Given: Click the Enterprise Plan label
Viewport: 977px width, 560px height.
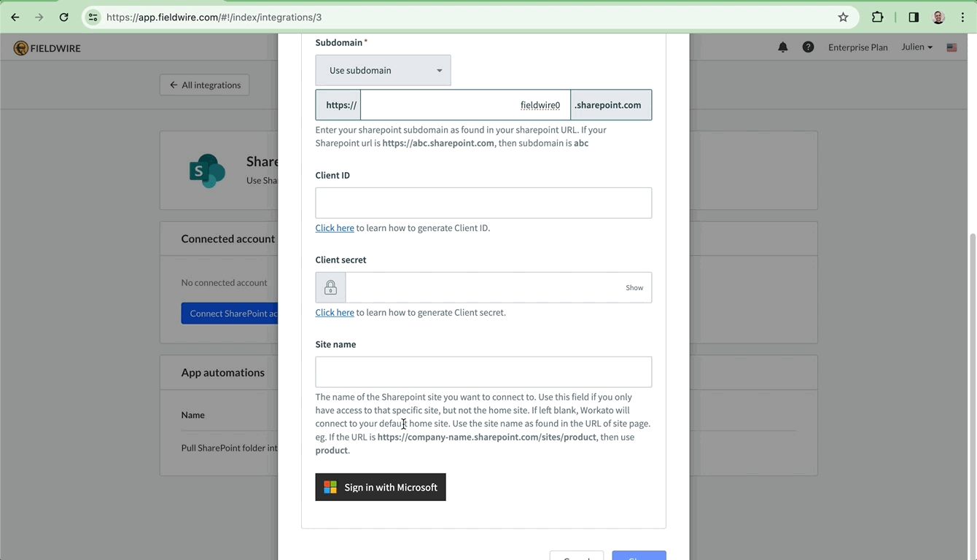Looking at the screenshot, I should (x=857, y=47).
